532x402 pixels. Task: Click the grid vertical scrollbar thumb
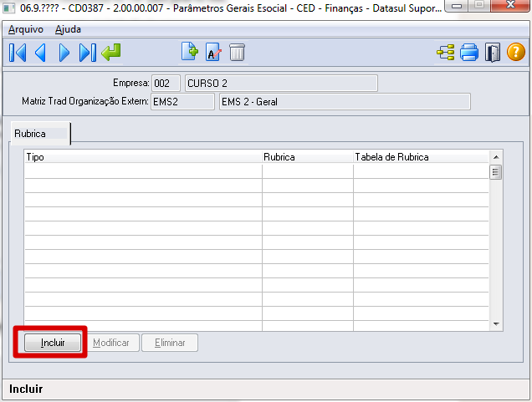(x=496, y=172)
